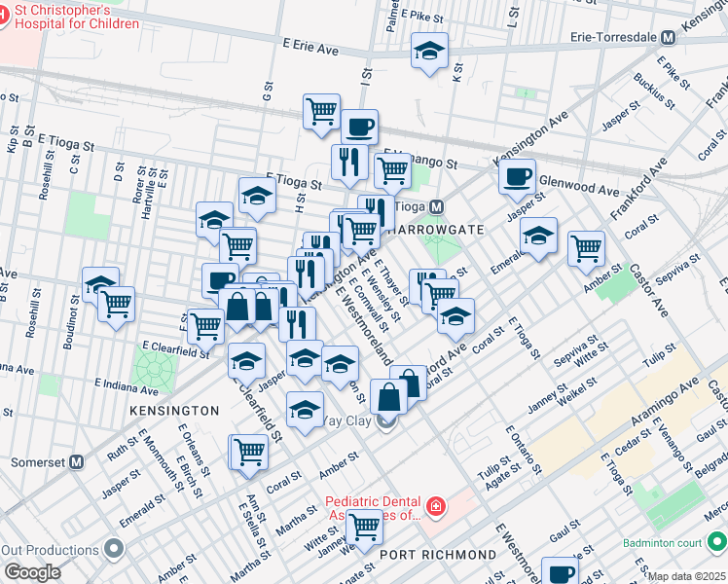Click the PORT RICHMOND neighborhood label

[x=438, y=555]
